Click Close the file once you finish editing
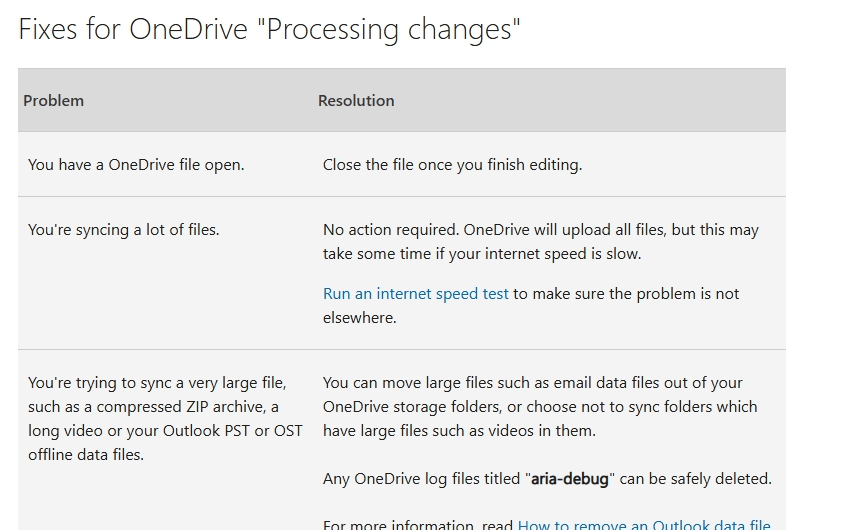 click(452, 165)
